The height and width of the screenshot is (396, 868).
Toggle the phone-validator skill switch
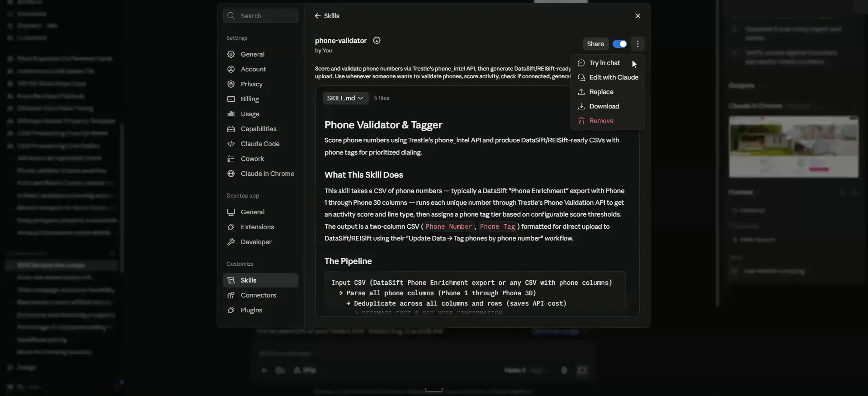coord(619,44)
